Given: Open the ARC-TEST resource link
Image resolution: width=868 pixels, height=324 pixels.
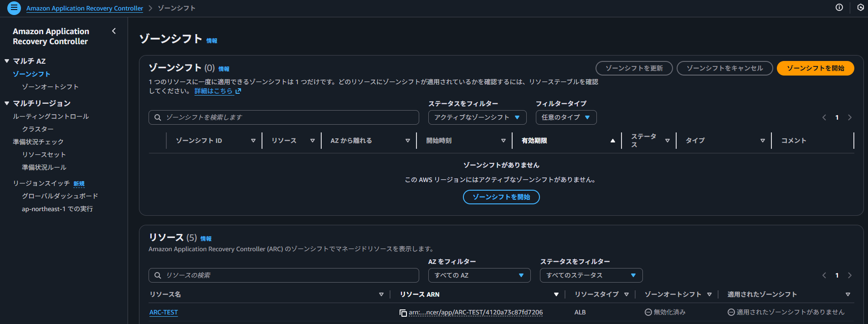Looking at the screenshot, I should click(x=164, y=313).
